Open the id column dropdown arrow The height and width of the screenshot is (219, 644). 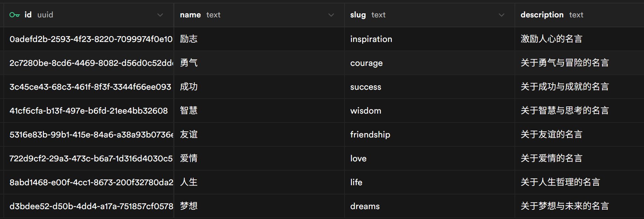[160, 15]
